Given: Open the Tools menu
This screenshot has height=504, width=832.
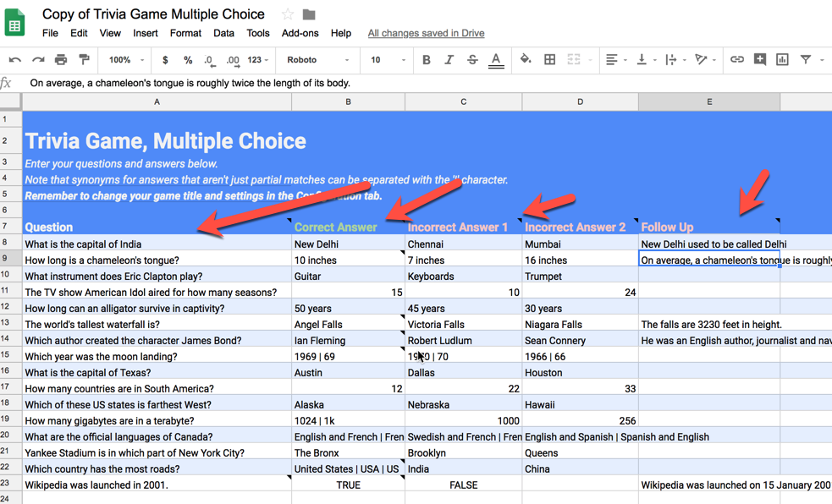Looking at the screenshot, I should pos(258,33).
